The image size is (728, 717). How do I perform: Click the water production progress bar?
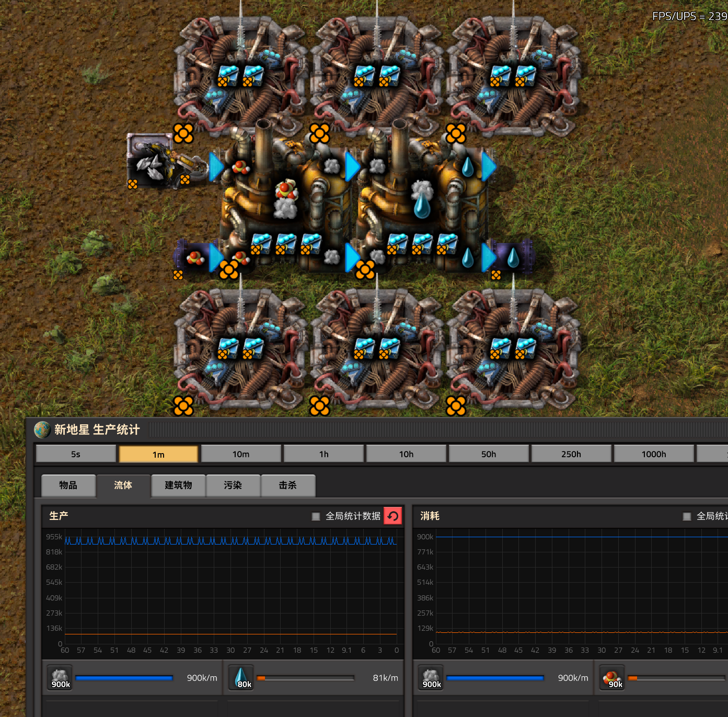click(305, 678)
